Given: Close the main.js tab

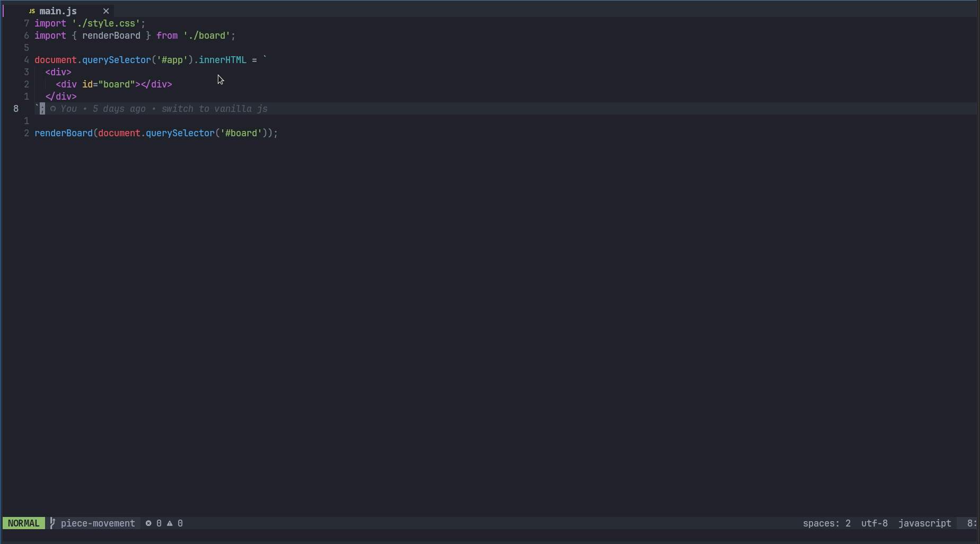Looking at the screenshot, I should 106,11.
